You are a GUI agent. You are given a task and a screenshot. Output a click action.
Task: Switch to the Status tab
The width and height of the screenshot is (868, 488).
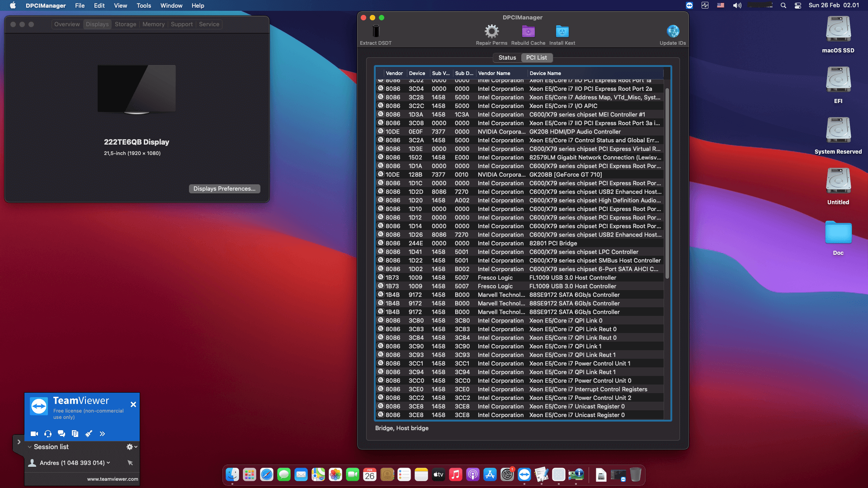tap(507, 57)
